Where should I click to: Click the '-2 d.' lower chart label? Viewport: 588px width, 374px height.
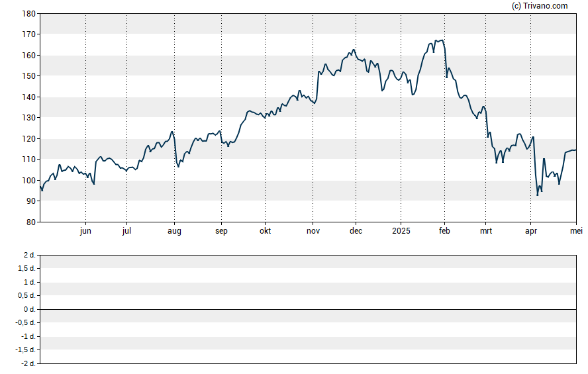pyautogui.click(x=28, y=363)
